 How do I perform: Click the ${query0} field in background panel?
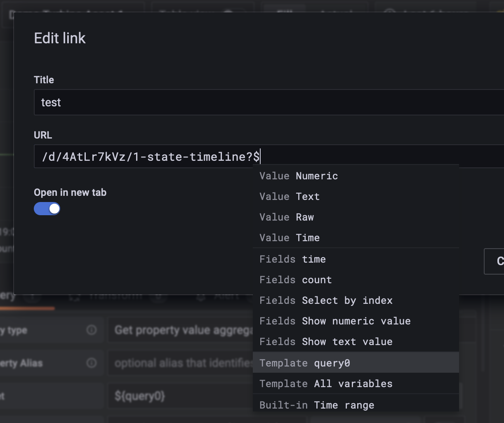coord(181,396)
